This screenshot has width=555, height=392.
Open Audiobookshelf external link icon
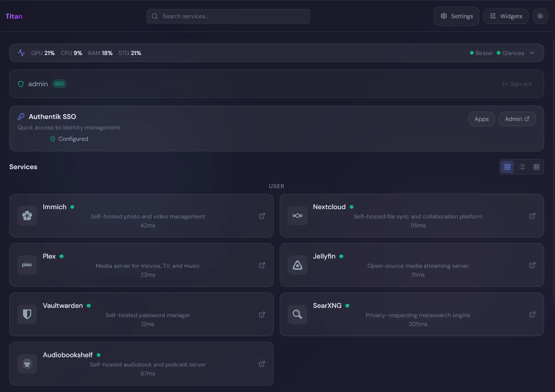tap(262, 364)
